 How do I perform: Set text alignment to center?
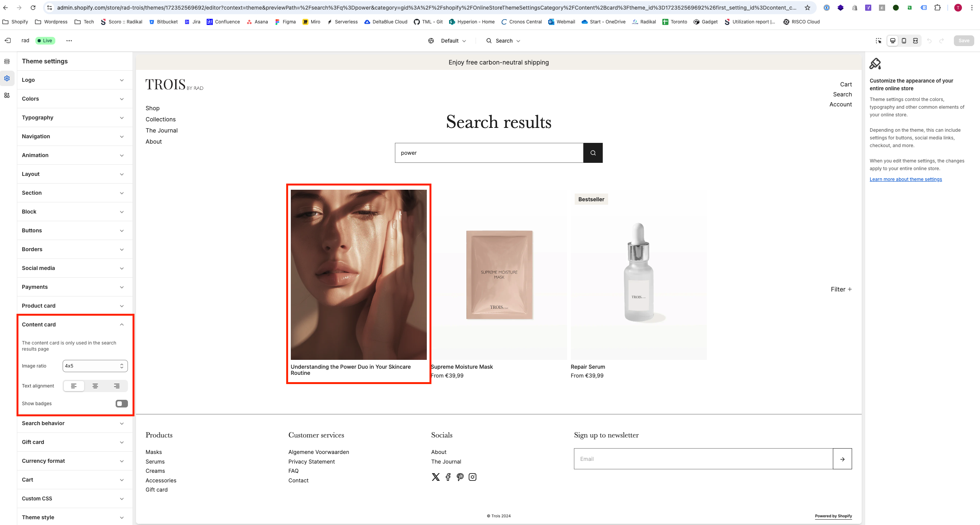coord(95,386)
